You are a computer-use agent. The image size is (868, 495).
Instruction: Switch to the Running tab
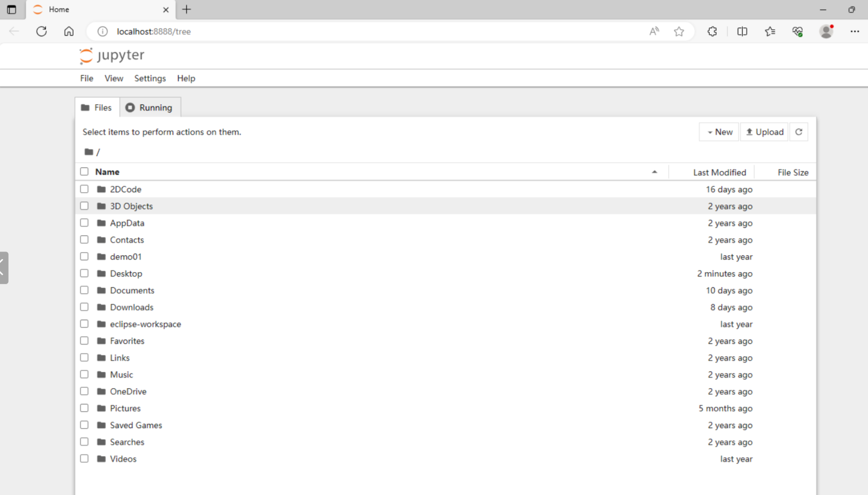[150, 107]
